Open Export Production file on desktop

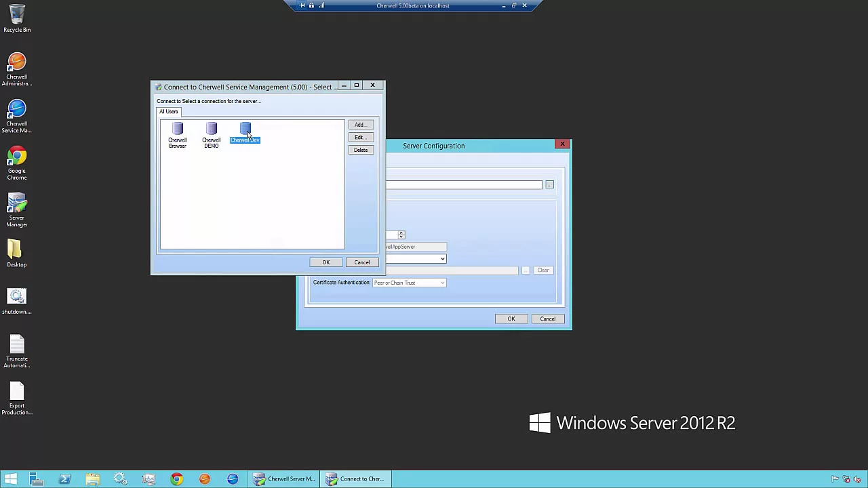tap(17, 399)
